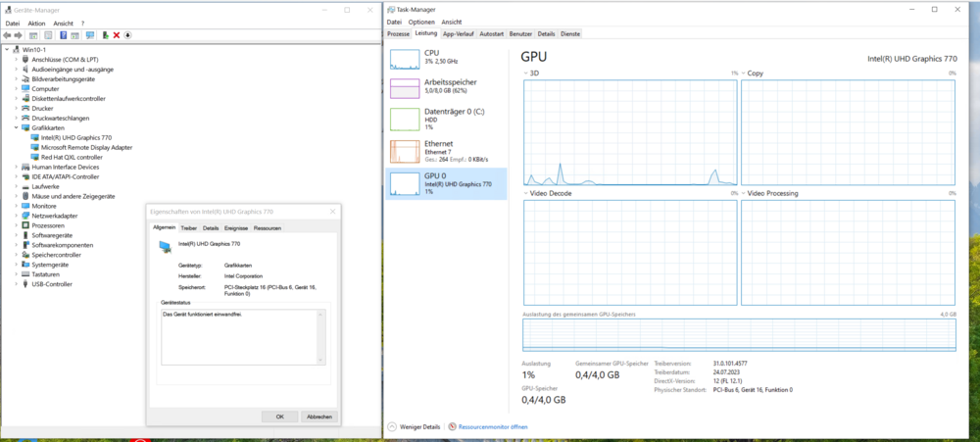
Task: Switch to the App-Verlauf tab
Action: (459, 33)
